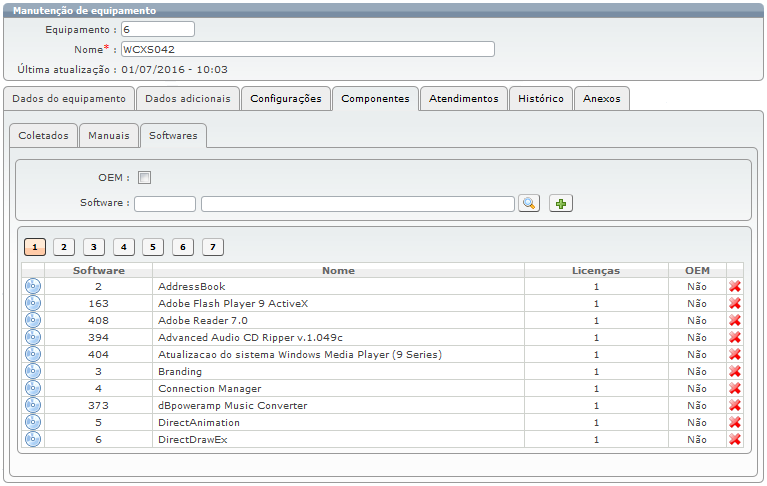This screenshot has width=767, height=486.
Task: Click the green plus add software icon
Action: click(560, 204)
